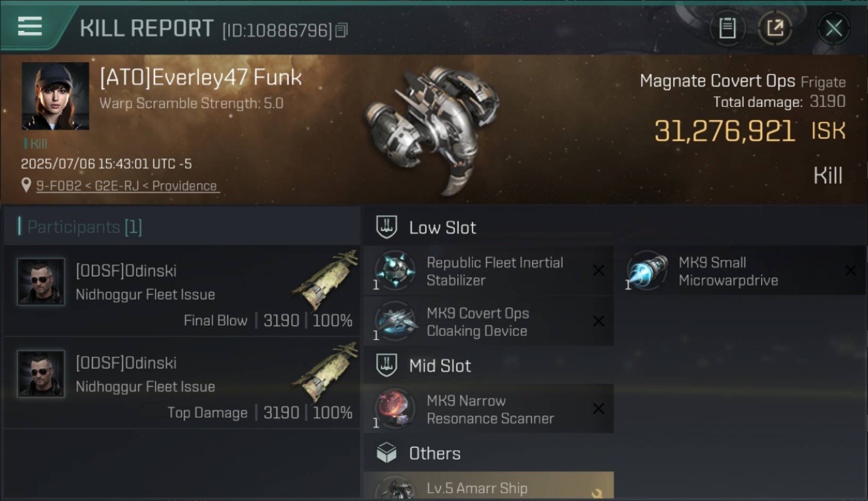Viewport: 868px width, 501px height.
Task: View Odinski's Final Blow participant entry
Action: [x=182, y=291]
